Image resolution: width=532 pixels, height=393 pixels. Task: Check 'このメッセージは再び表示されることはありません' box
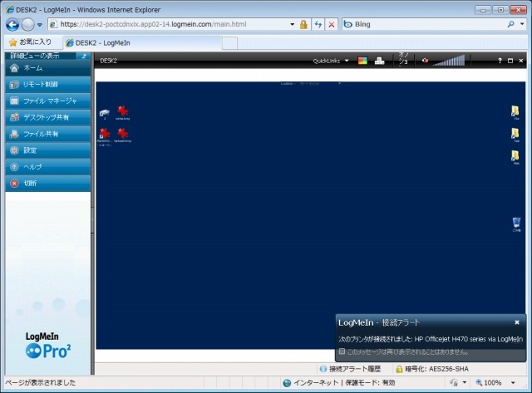pos(342,351)
